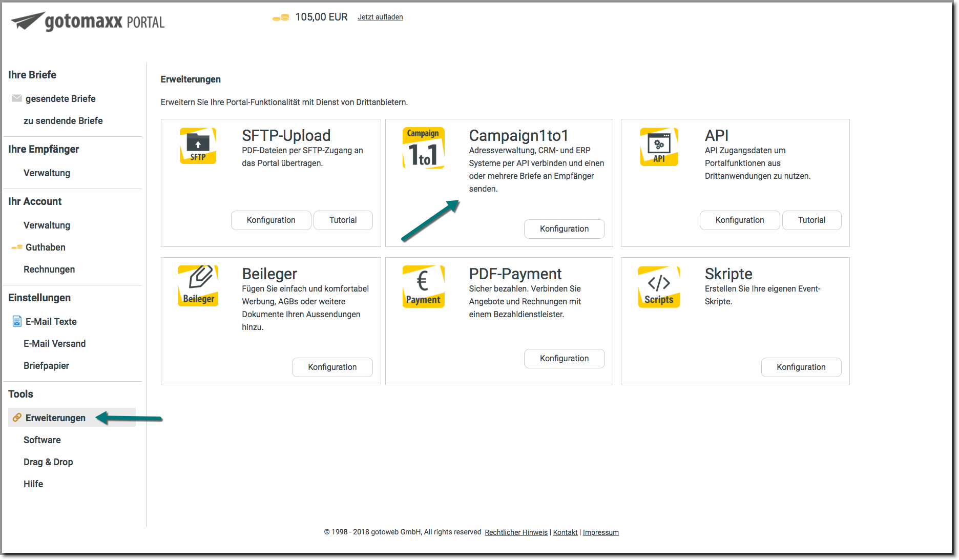Open Konfiguration for SFTP-Upload

[x=271, y=220]
